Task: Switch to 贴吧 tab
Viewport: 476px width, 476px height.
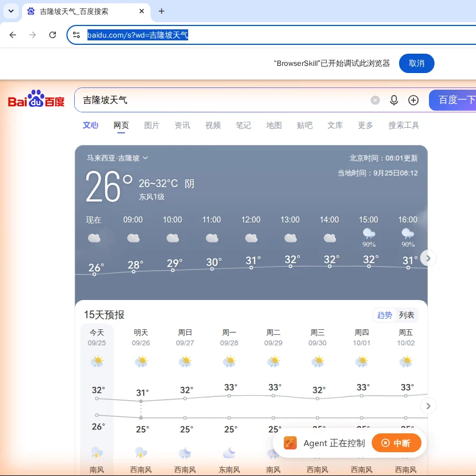Action: 304,125
